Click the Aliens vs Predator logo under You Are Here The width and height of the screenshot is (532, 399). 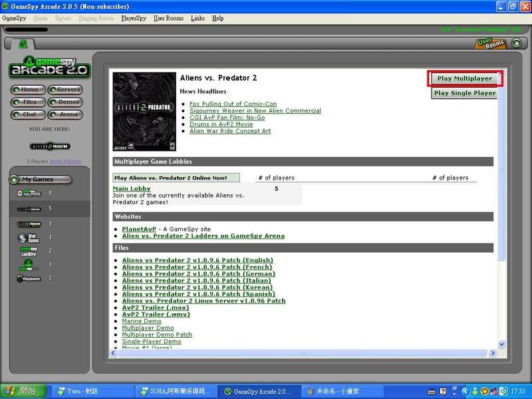51,146
